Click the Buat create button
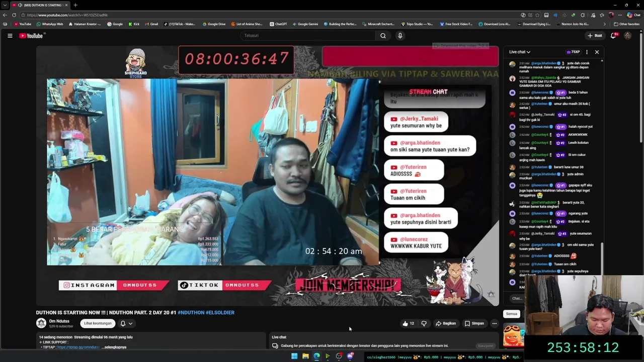This screenshot has height=362, width=644. click(595, 36)
